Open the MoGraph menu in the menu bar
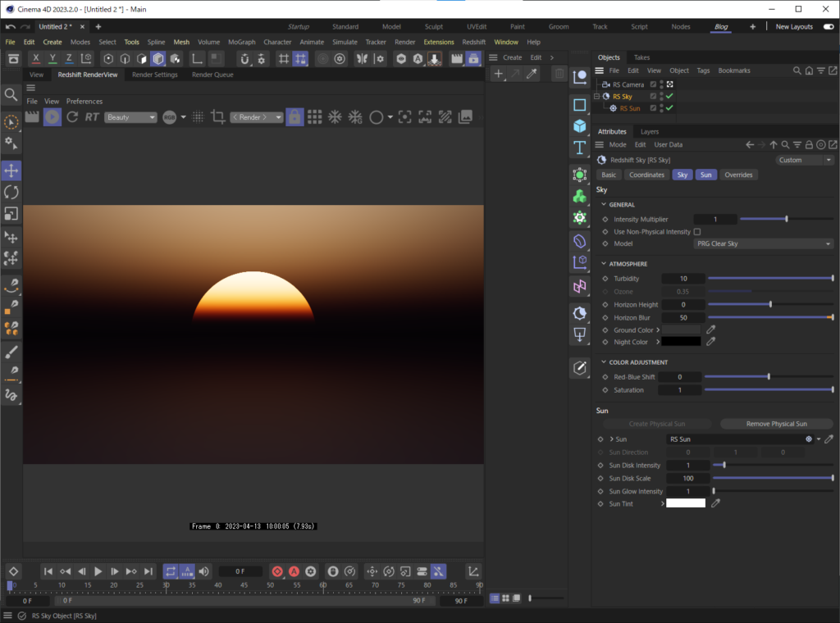 coord(241,41)
